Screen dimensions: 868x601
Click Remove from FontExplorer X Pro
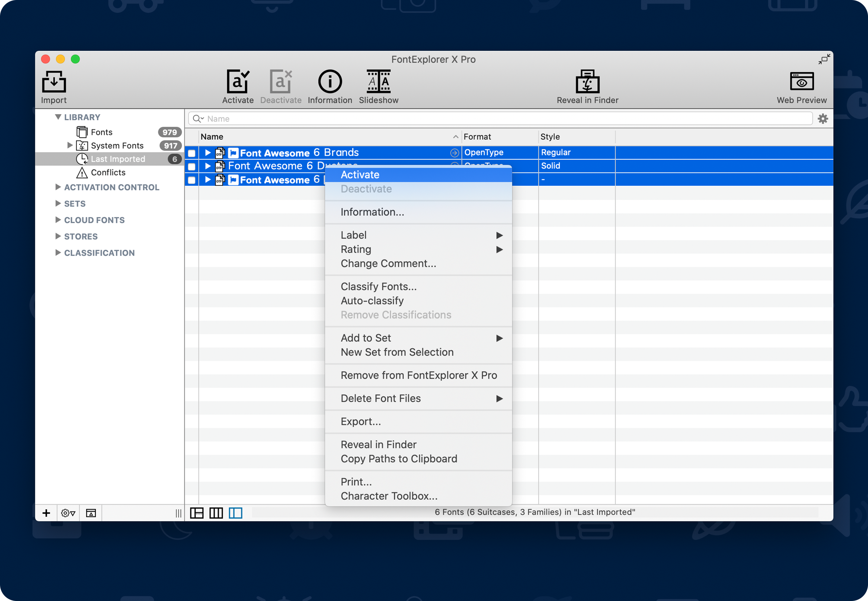(419, 375)
